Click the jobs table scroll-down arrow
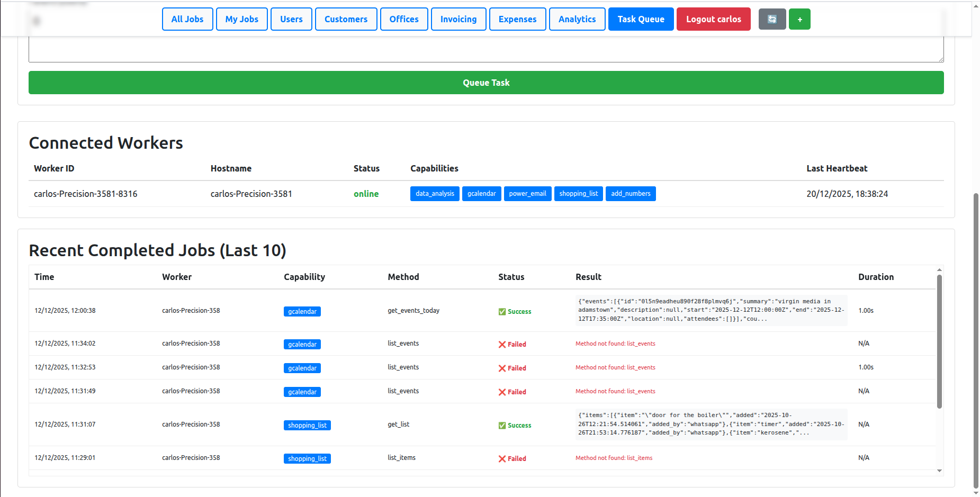This screenshot has height=497, width=980. (x=939, y=471)
